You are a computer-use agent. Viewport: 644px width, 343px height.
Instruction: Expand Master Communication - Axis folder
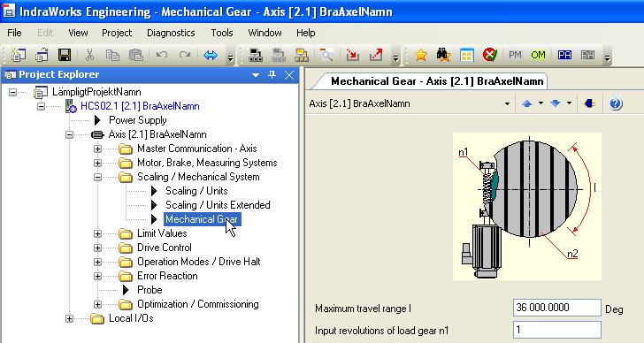[97, 149]
